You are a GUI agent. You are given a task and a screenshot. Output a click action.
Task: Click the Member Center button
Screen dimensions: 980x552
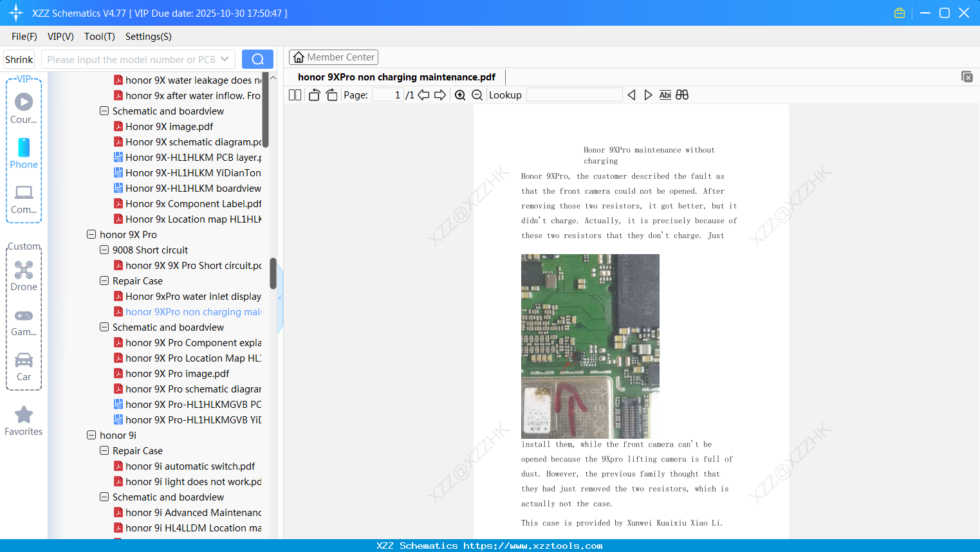(333, 57)
